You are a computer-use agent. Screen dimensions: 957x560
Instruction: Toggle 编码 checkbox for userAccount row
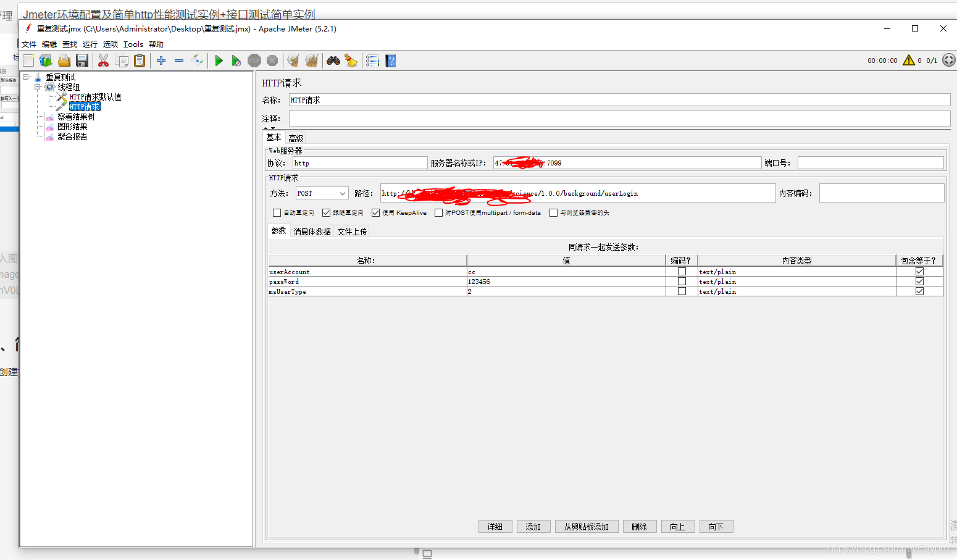682,272
